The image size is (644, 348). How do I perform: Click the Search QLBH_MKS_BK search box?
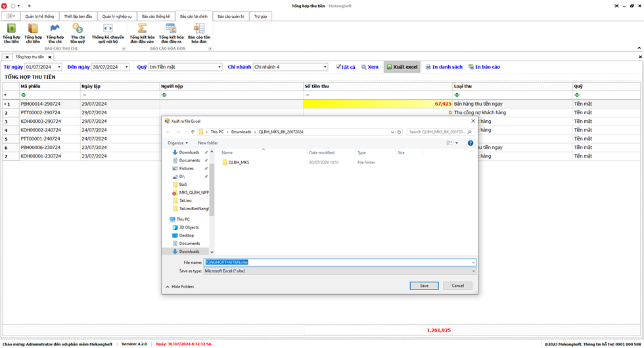click(x=440, y=132)
